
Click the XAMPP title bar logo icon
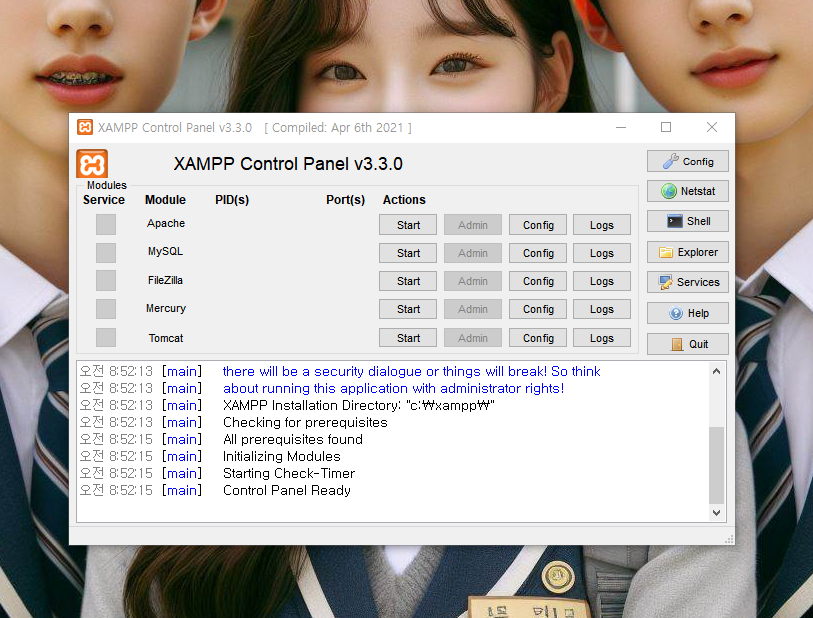pyautogui.click(x=85, y=127)
